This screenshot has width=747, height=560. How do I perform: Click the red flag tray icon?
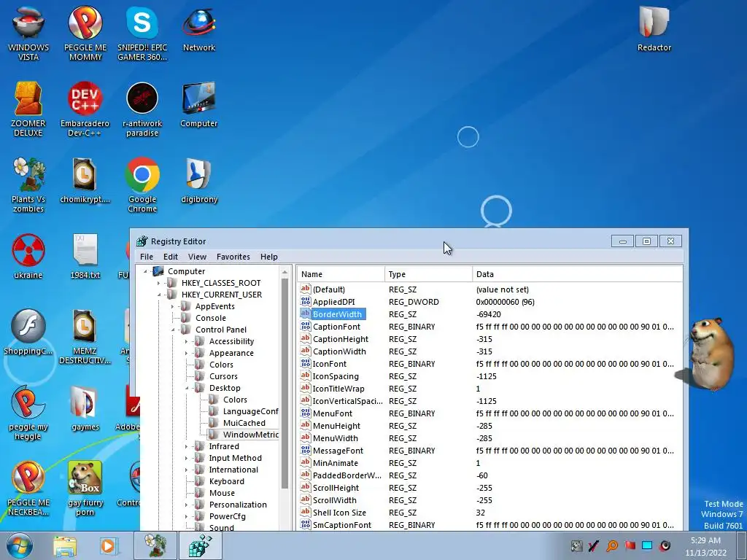[x=630, y=545]
